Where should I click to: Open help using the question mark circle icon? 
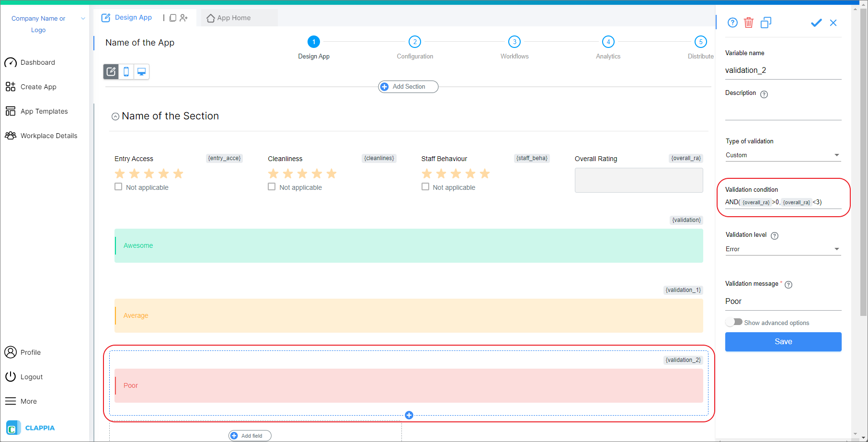click(x=732, y=23)
